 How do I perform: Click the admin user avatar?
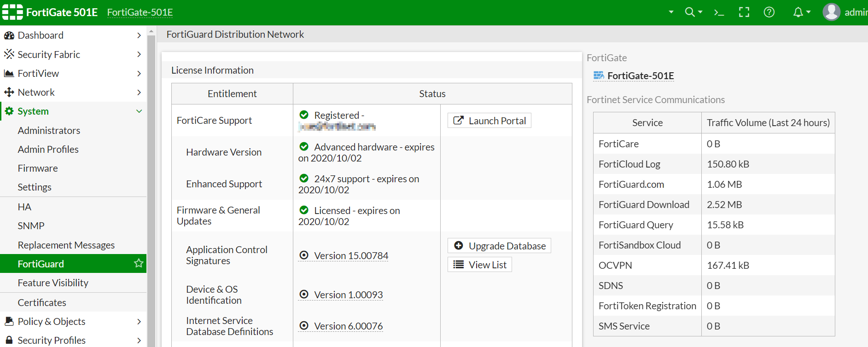832,12
